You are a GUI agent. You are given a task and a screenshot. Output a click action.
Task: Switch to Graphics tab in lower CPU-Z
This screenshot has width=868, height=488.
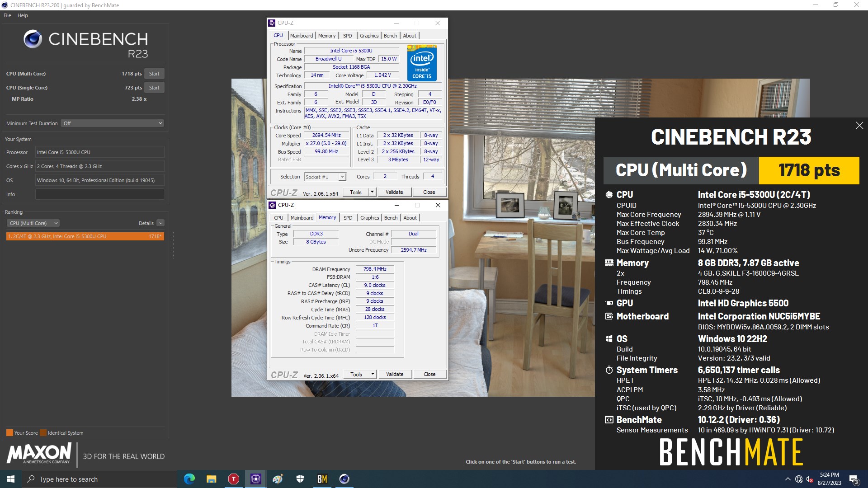click(x=369, y=218)
